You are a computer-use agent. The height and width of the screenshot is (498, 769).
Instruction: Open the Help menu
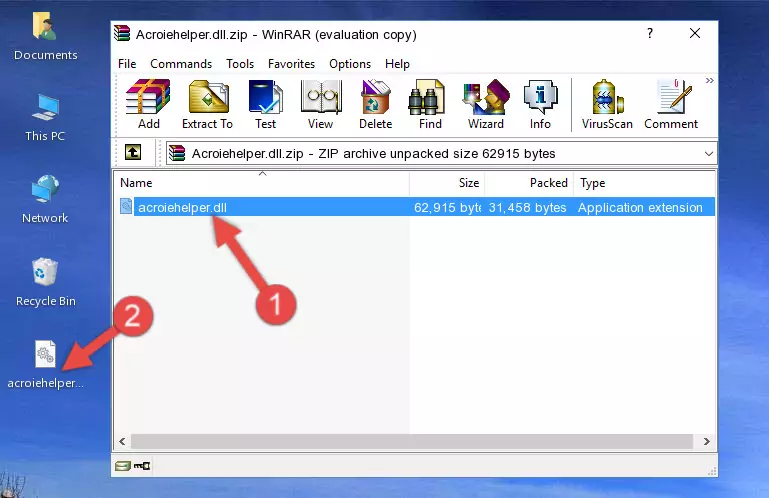tap(397, 64)
